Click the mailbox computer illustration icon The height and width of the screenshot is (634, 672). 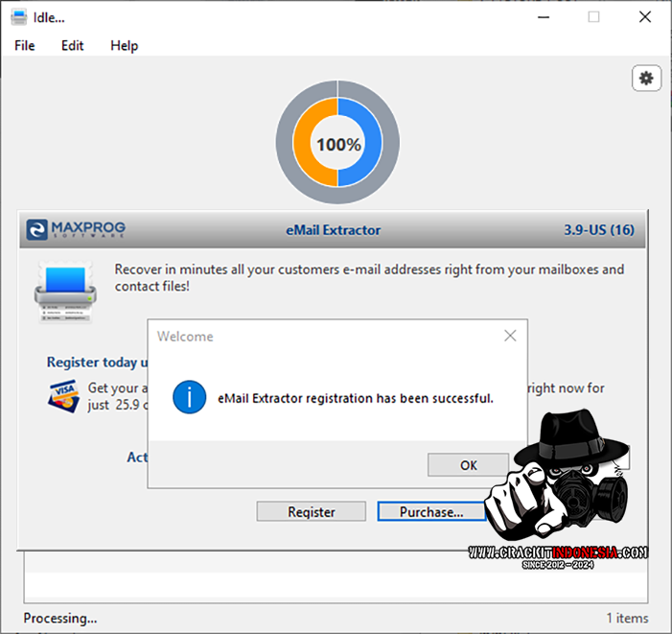point(65,291)
